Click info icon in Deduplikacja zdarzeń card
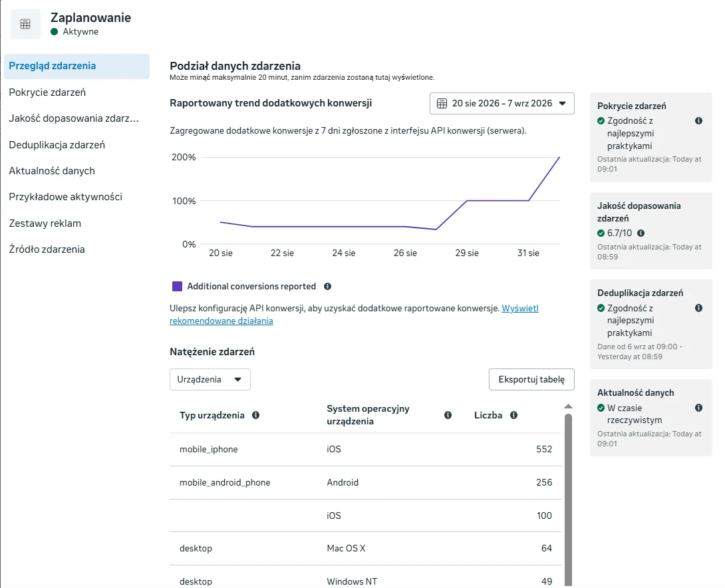Viewport: 725px width, 588px height. tap(698, 308)
